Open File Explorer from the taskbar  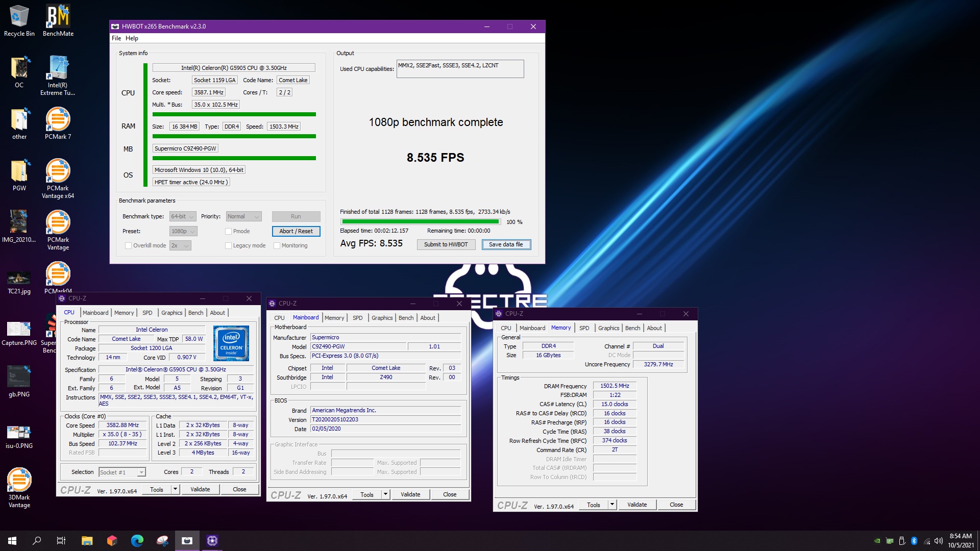[x=87, y=541]
